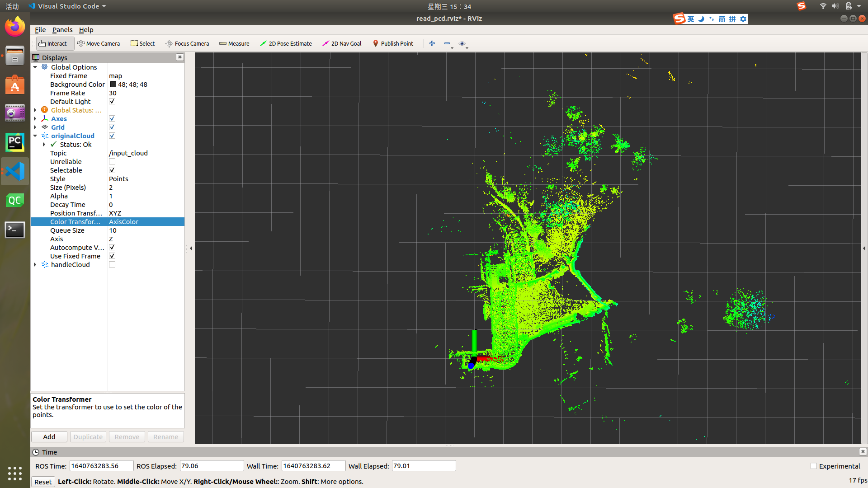Select the 2D Nav Goal tool

tap(342, 43)
